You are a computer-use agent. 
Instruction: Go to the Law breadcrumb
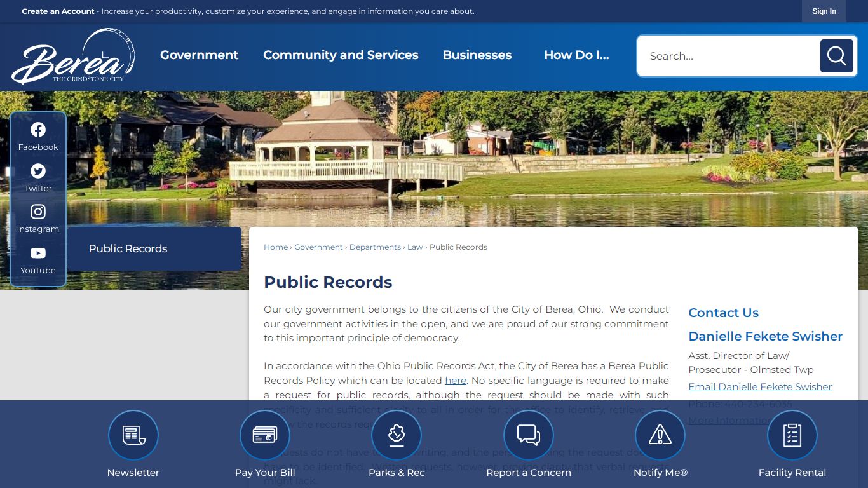415,247
